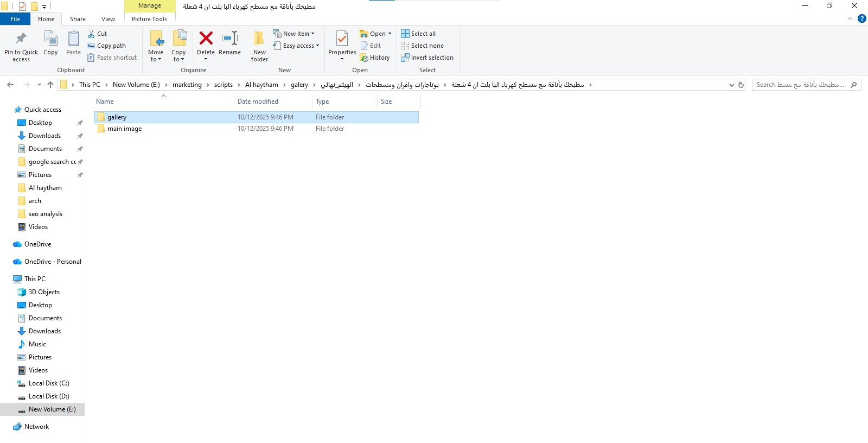Navigate to marketing in the breadcrumb path

(x=187, y=85)
